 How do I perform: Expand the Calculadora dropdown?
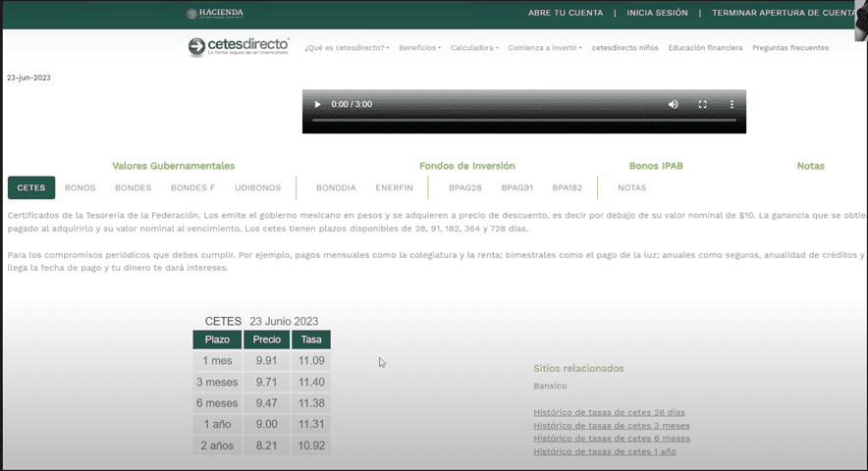point(474,48)
